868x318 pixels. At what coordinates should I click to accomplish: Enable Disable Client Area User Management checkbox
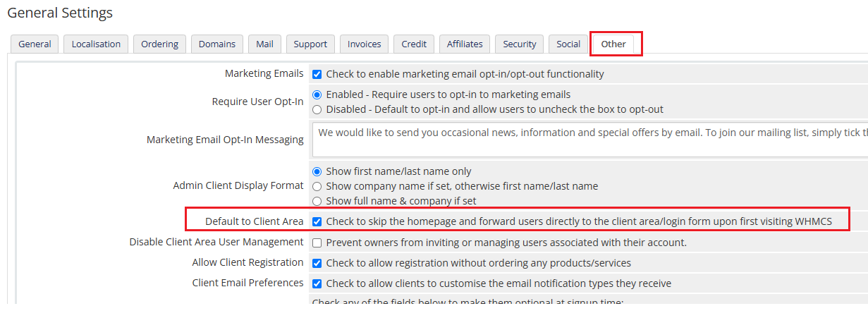317,243
